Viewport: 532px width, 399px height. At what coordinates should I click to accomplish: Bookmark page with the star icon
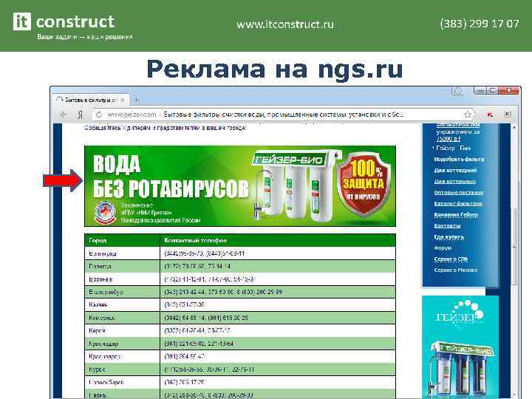pos(468,115)
